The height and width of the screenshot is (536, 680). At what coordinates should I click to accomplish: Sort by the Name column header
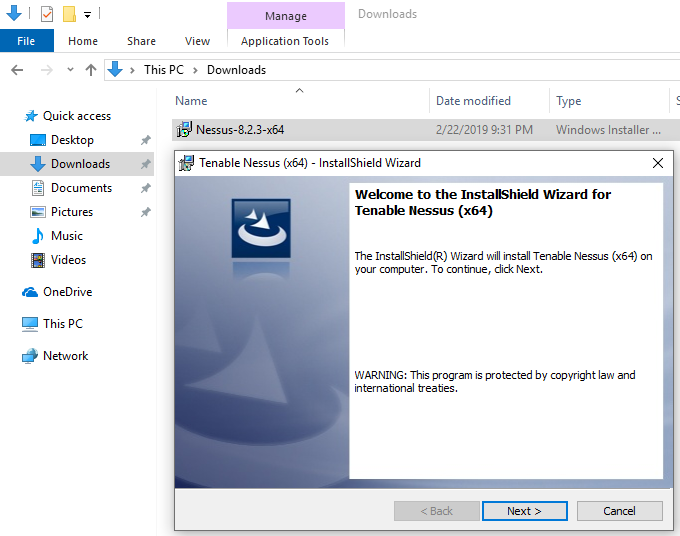pyautogui.click(x=191, y=101)
